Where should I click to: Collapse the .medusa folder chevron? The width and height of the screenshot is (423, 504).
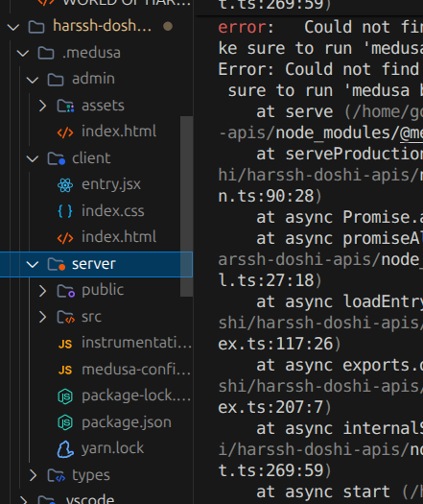pos(23,53)
